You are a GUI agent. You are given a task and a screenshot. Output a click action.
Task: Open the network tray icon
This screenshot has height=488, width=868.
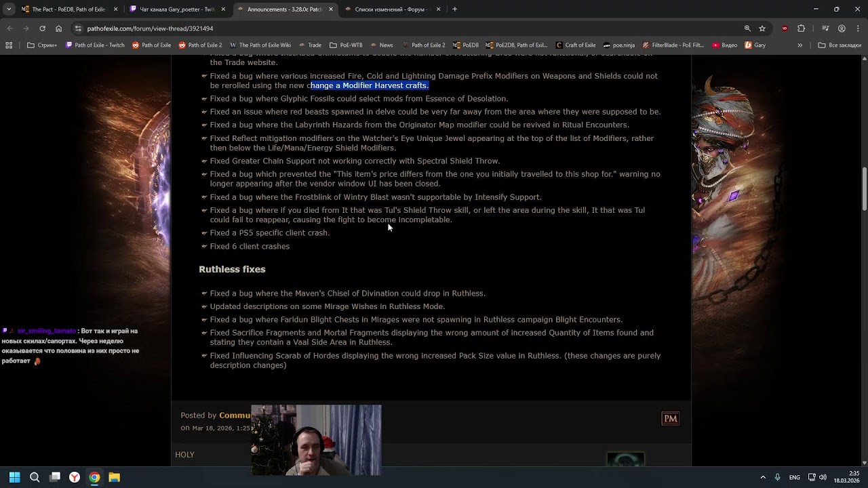tap(812, 477)
